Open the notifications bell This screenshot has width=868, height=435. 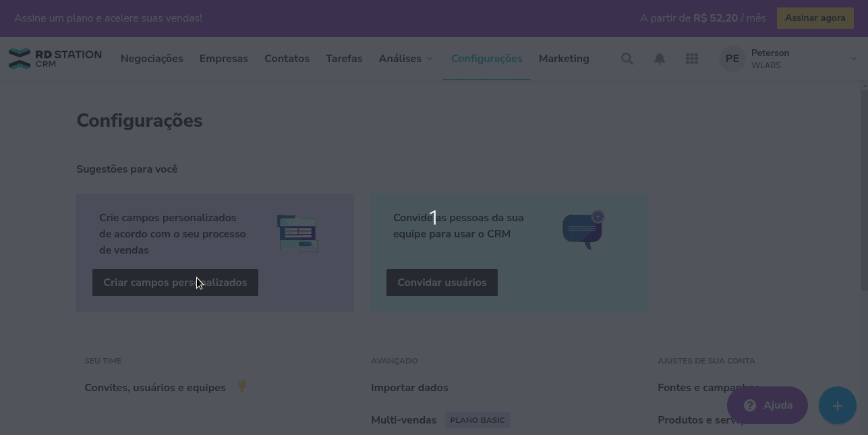pos(660,59)
